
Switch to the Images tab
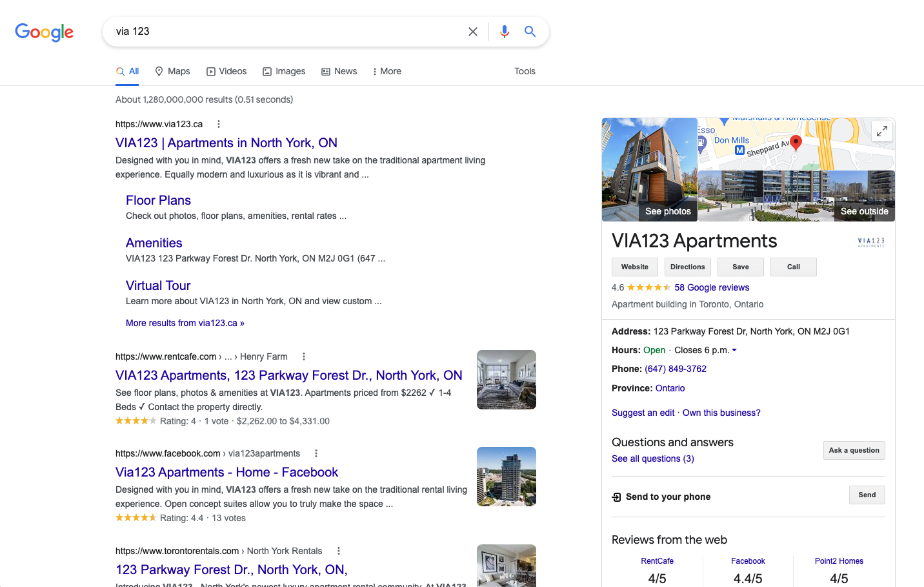pos(284,71)
